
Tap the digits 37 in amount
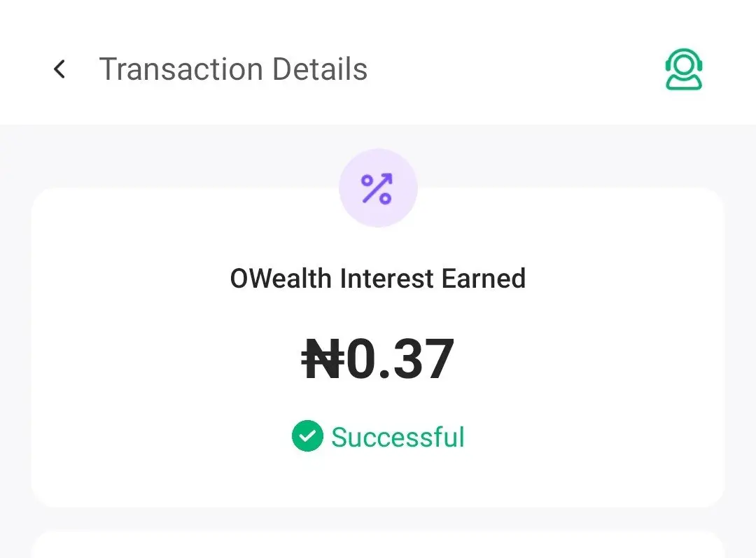pyautogui.click(x=423, y=359)
